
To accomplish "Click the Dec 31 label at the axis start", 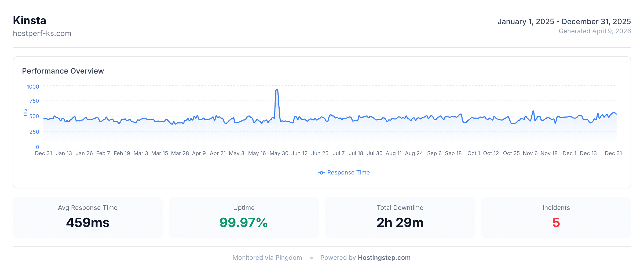I will tap(43, 153).
